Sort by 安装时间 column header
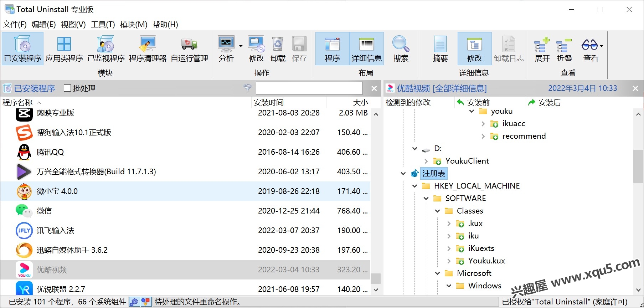Viewport: 644px width, 308px height. [289, 103]
